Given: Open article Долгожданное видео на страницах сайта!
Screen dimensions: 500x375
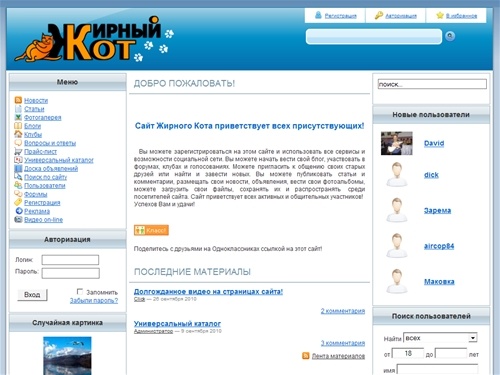Looking at the screenshot, I should click(x=208, y=292).
